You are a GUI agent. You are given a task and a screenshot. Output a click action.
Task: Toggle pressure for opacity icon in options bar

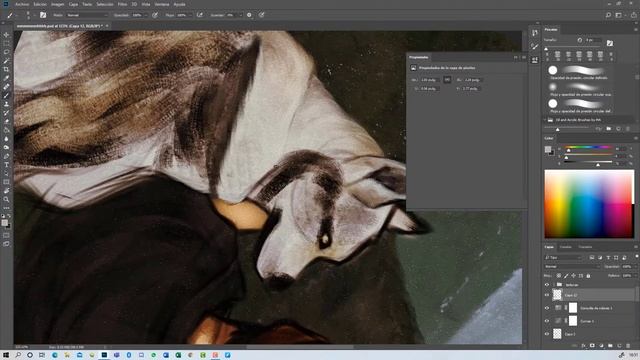(x=155, y=15)
